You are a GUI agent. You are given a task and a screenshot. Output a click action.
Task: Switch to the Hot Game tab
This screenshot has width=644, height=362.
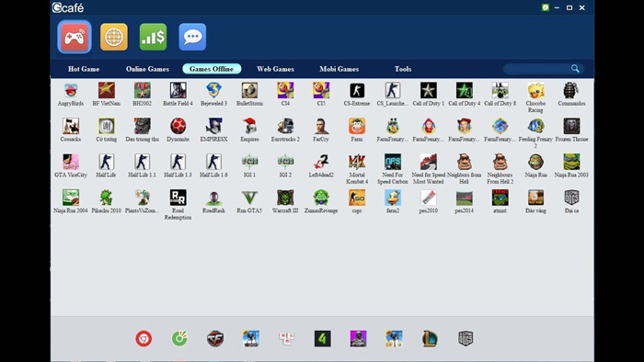84,69
